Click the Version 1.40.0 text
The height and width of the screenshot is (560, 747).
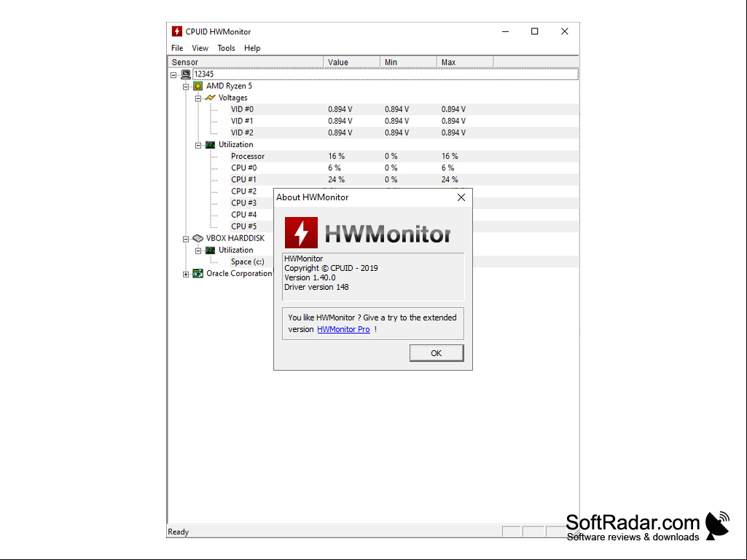[x=310, y=277]
